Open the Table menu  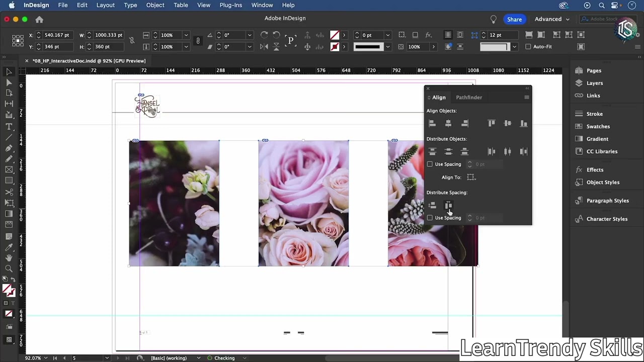tap(181, 5)
